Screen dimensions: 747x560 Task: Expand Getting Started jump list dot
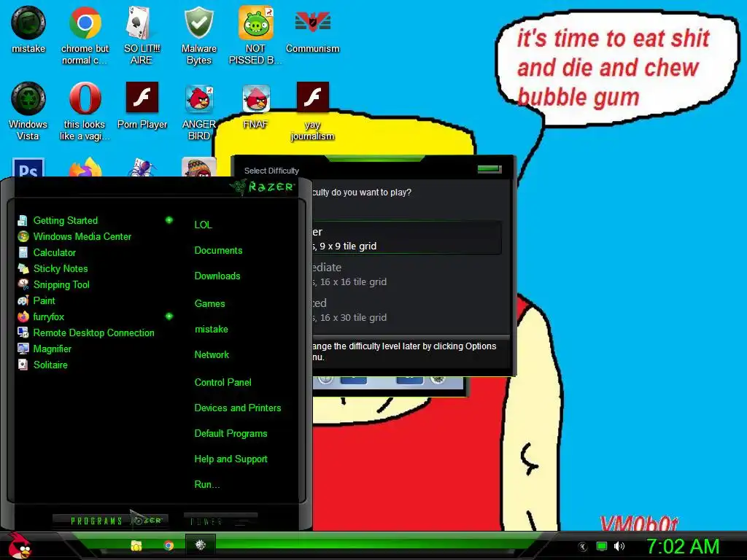(x=169, y=220)
